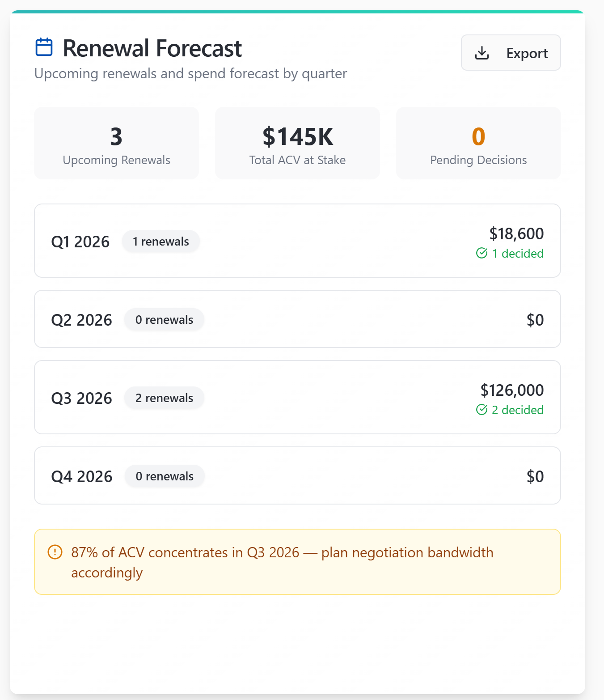604x700 pixels.
Task: Open the Total ACV at Stake card
Action: 297,143
